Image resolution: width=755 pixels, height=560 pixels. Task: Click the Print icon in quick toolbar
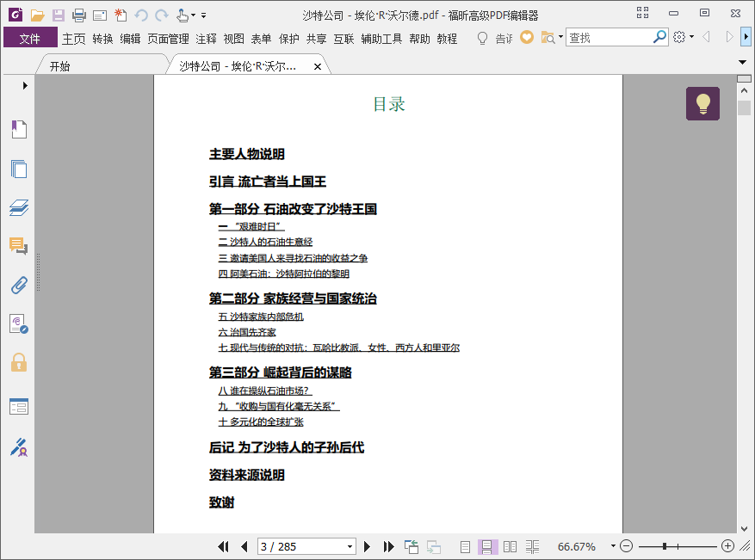(x=79, y=15)
